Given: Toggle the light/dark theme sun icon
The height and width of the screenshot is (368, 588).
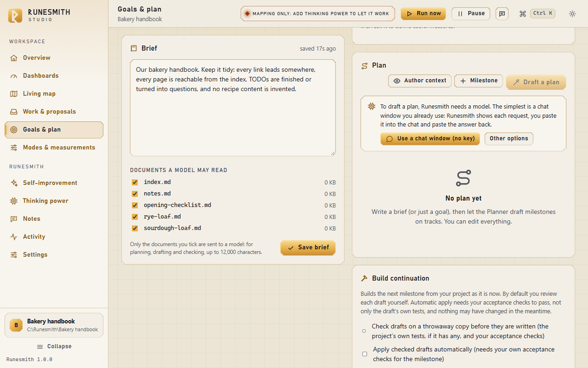Looking at the screenshot, I should pyautogui.click(x=572, y=14).
